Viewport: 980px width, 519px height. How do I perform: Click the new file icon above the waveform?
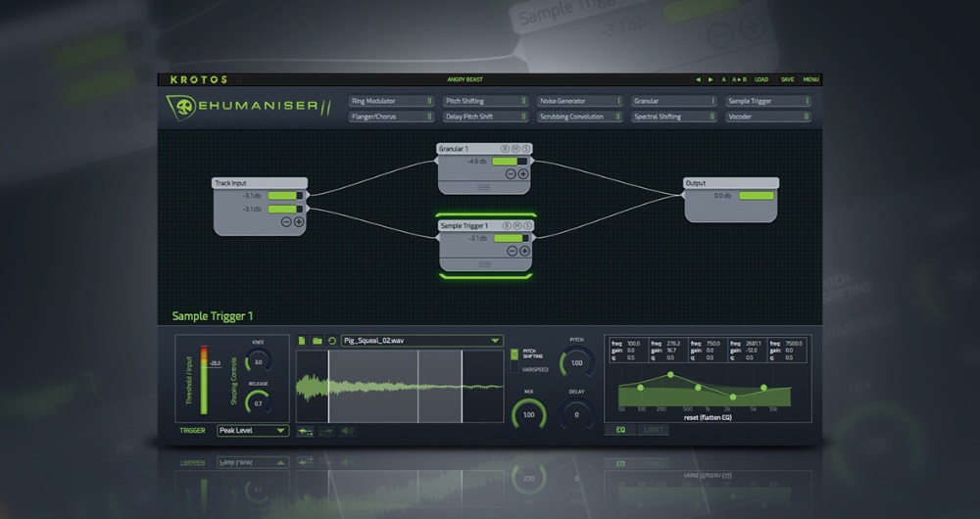pos(303,341)
